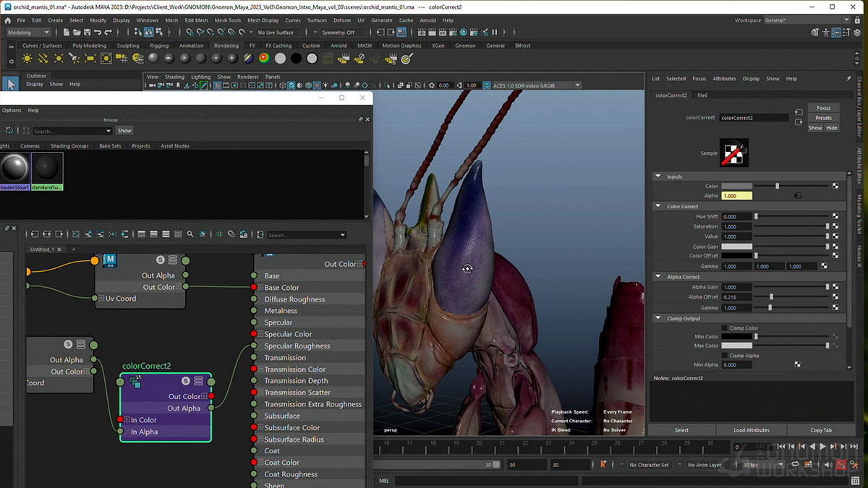Viewport: 868px width, 488px height.
Task: Pause viewport evaluation with pause icon
Action: [495, 33]
